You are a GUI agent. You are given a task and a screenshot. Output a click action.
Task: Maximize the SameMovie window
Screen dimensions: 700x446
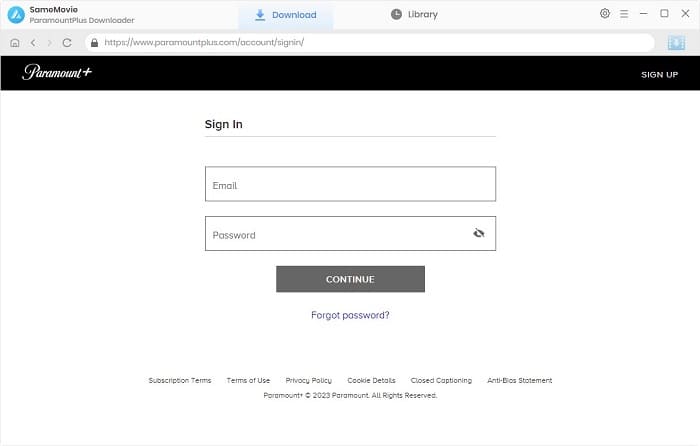click(664, 13)
